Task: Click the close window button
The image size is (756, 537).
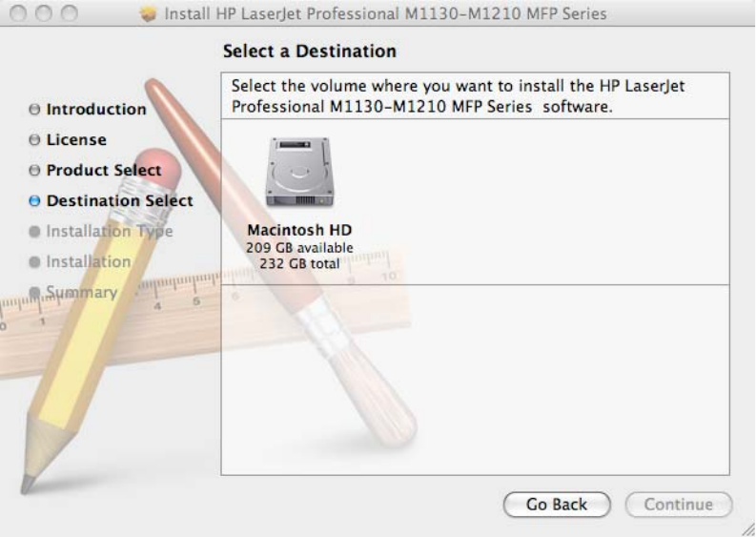Action: 18,13
